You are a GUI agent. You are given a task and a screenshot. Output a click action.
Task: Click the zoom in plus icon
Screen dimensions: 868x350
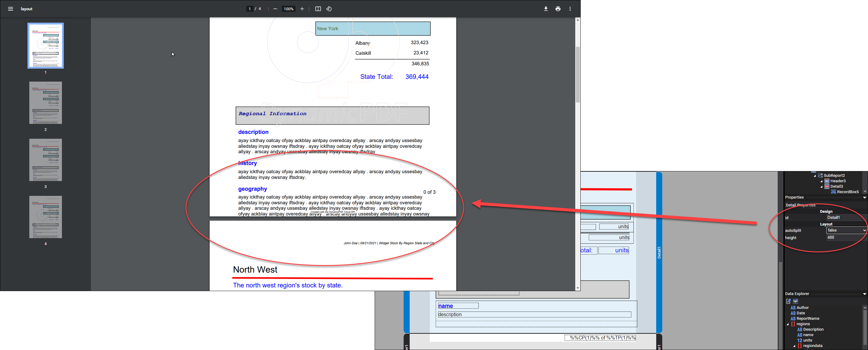pos(302,9)
